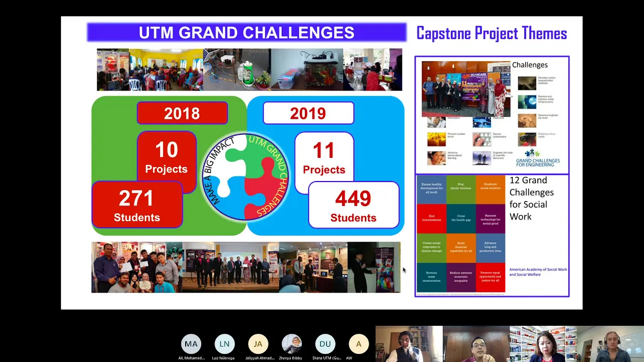This screenshot has width=644, height=362.
Task: Select participant avatar MA Ali, Mohamed
Action: [x=191, y=344]
